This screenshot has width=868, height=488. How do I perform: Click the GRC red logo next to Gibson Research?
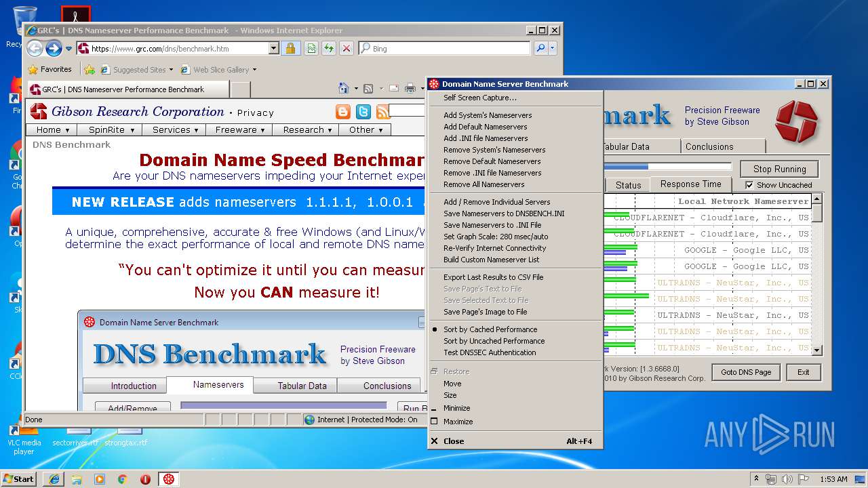(39, 112)
